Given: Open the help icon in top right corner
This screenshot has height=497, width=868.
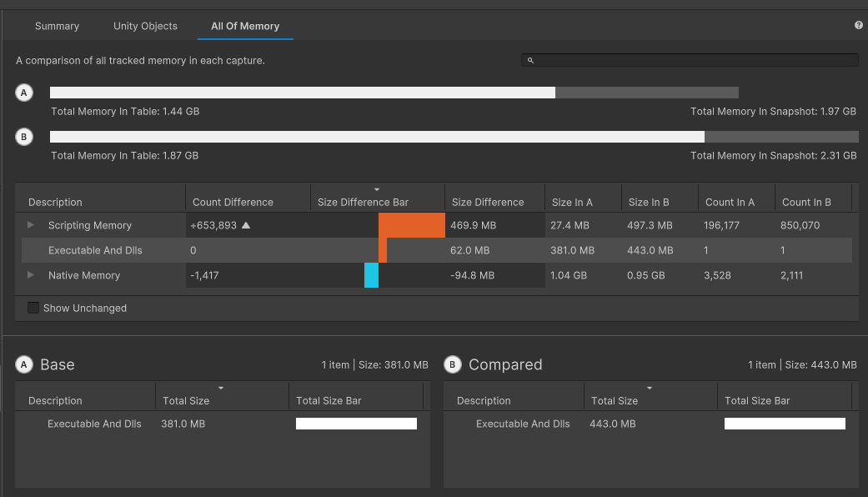Looking at the screenshot, I should [x=858, y=25].
